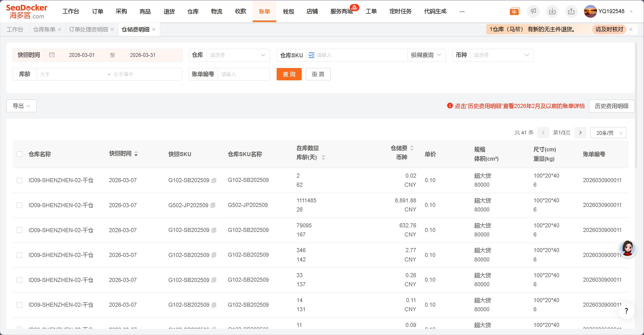The width and height of the screenshot is (644, 335).
Task: Click the help question mark button
Action: coord(626,311)
